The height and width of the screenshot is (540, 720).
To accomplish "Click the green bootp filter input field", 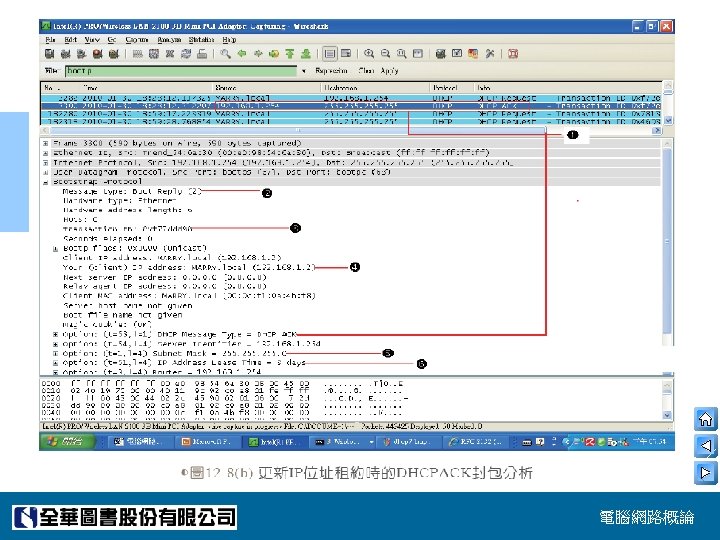I will pos(181,71).
